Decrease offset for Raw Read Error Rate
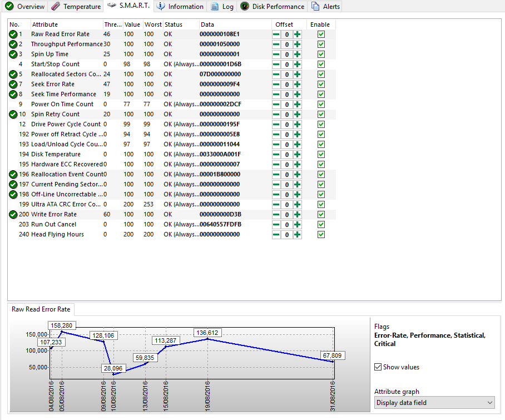The width and height of the screenshot is (505, 420). coord(276,34)
